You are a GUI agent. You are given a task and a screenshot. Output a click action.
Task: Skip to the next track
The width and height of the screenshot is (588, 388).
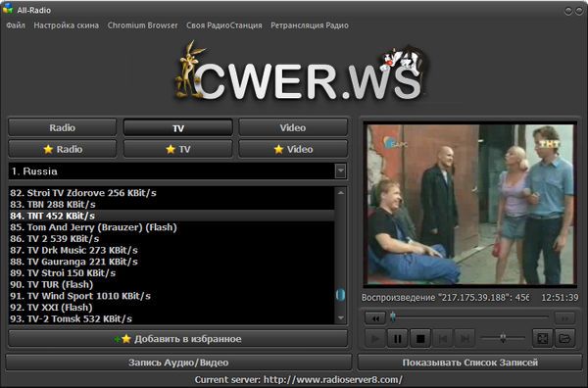coord(465,339)
